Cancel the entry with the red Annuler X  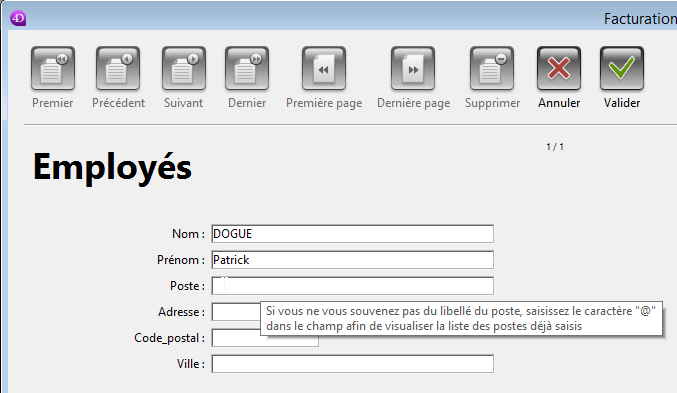point(559,69)
